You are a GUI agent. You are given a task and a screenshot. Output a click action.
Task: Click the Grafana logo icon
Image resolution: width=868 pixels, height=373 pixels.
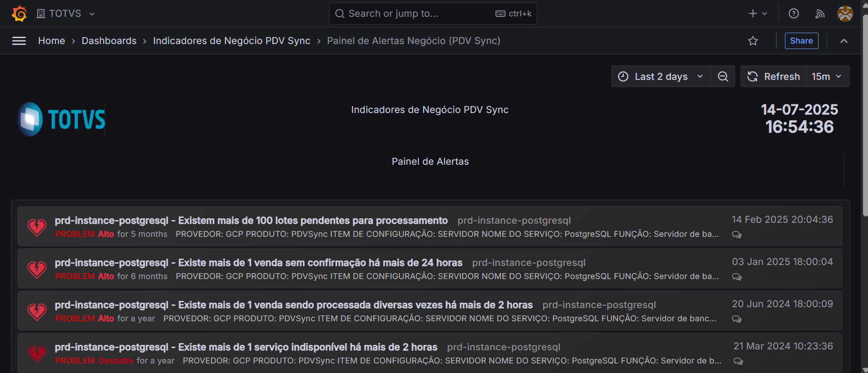tap(19, 14)
